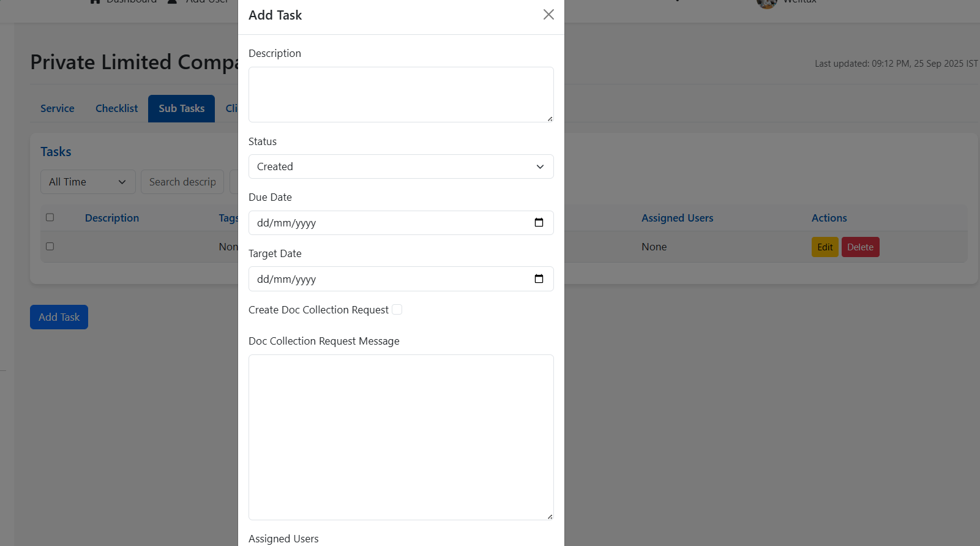This screenshot has width=980, height=546.
Task: Focus the Description text area
Action: [401, 94]
